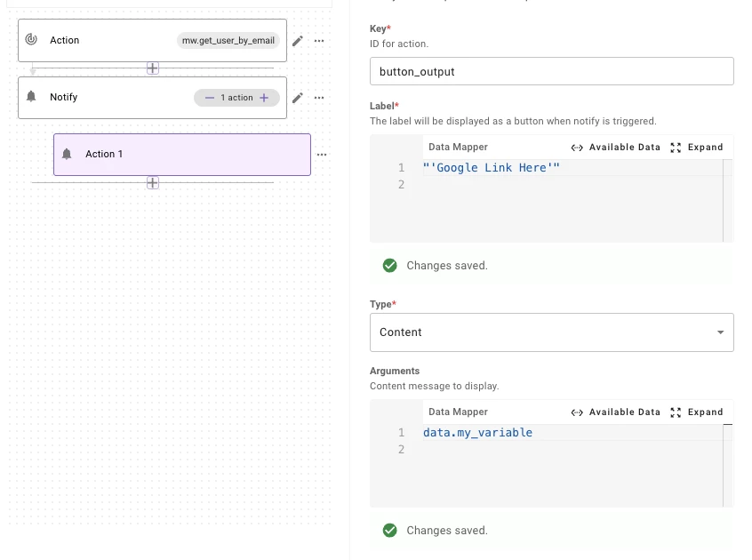Select the Action 1 node in the workflow
This screenshot has width=752, height=560.
coord(182,155)
